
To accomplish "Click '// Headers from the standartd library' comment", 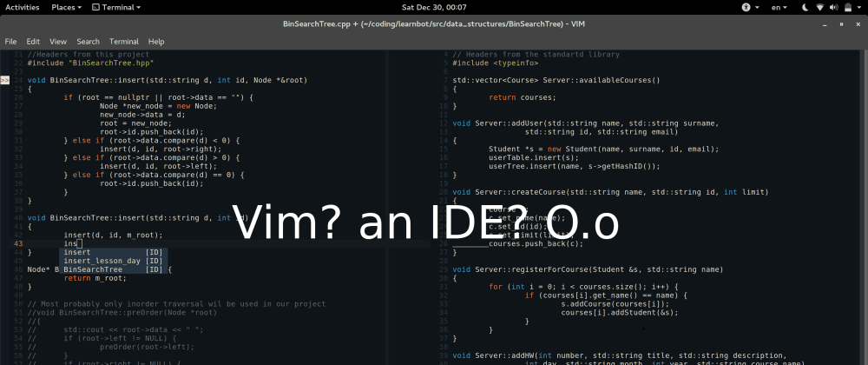I will 536,54.
